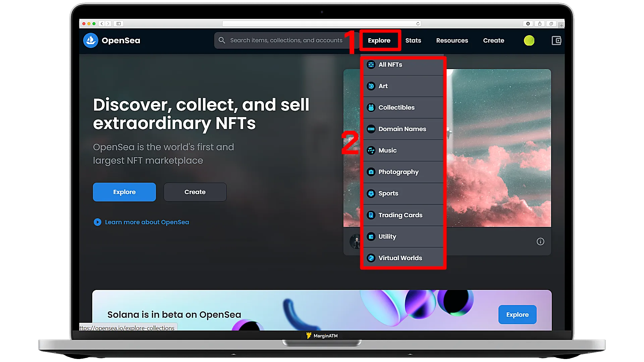This screenshot has height=362, width=644.
Task: Go back with the browser back arrow
Action: [102, 24]
